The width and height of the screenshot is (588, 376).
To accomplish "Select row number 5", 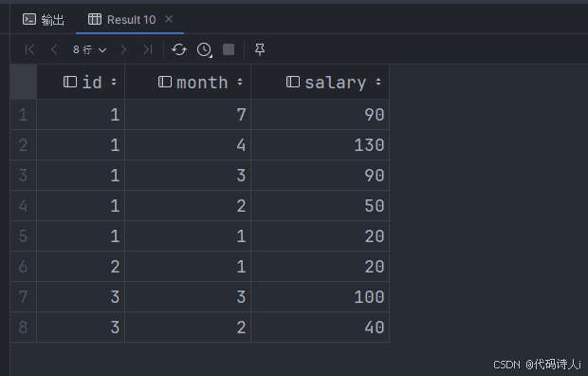I will tap(24, 236).
